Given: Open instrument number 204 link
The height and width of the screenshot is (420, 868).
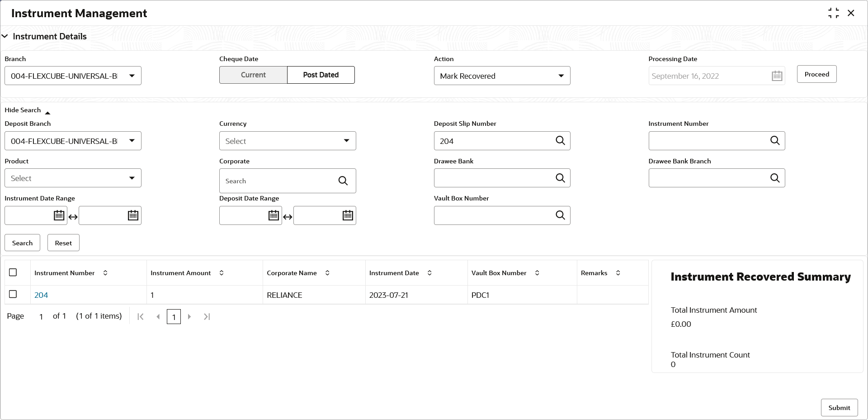Looking at the screenshot, I should coord(41,295).
